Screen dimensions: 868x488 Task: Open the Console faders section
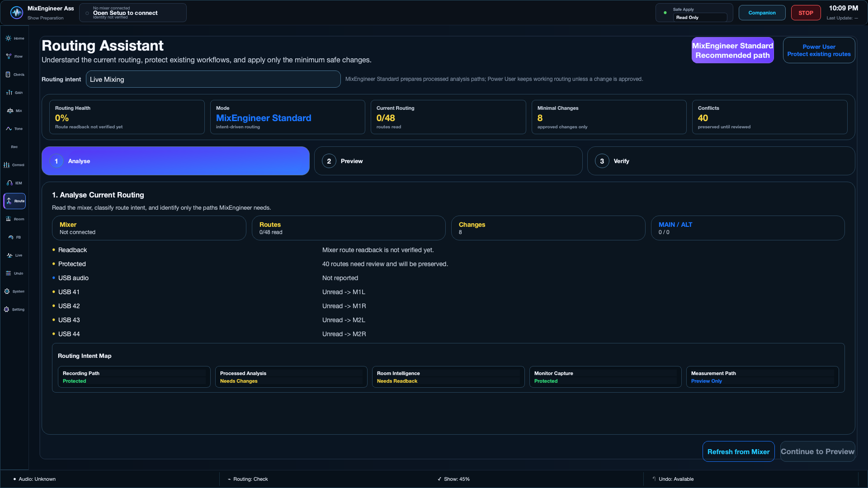14,165
